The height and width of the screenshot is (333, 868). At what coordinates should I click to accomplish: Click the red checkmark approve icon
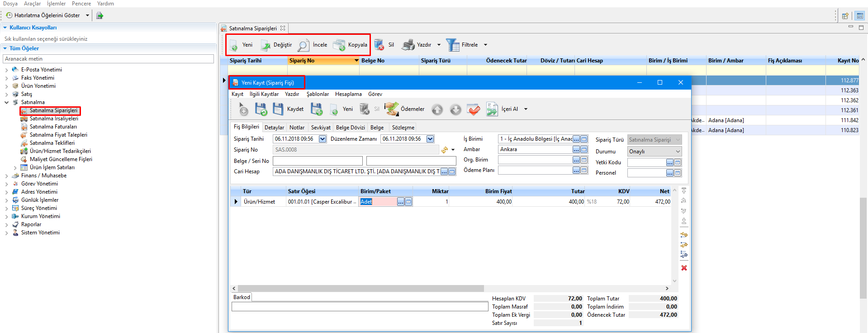point(474,109)
